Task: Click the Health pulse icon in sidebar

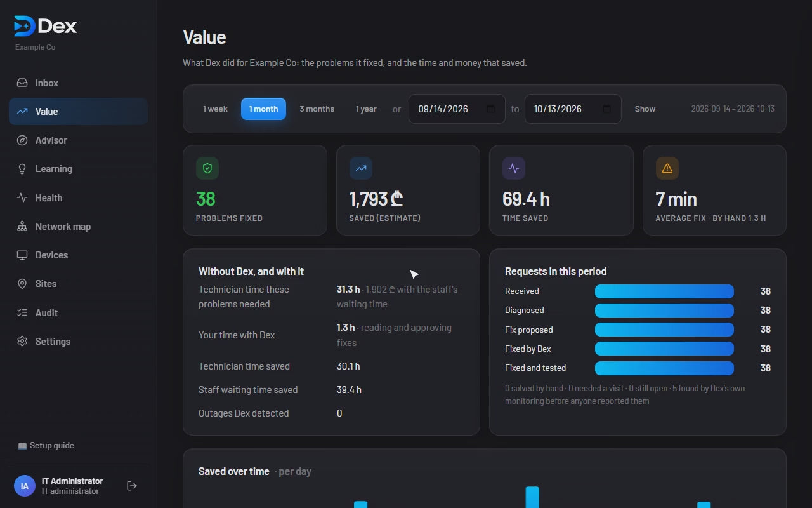Action: 22,198
